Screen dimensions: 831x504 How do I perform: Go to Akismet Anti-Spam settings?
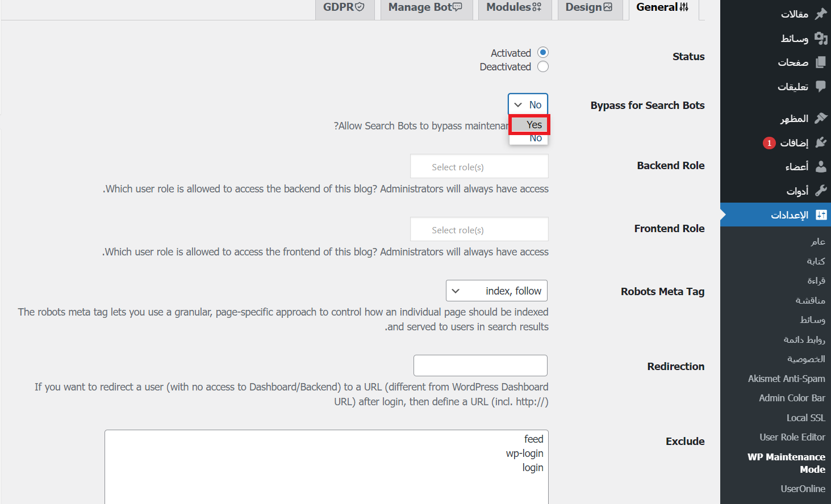[x=786, y=379]
